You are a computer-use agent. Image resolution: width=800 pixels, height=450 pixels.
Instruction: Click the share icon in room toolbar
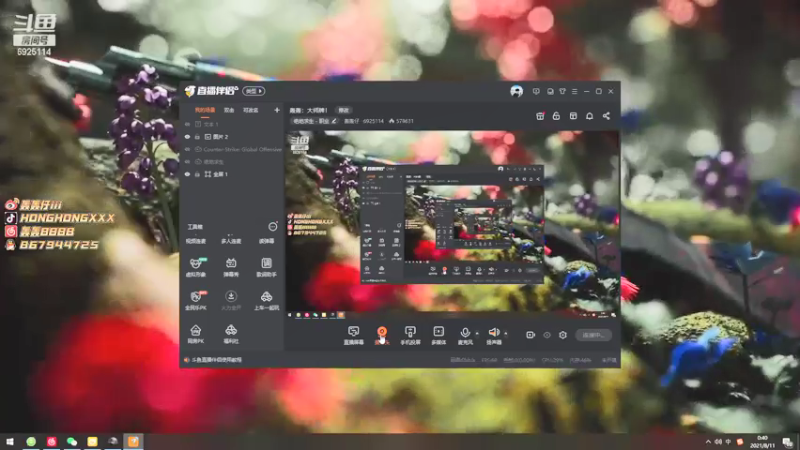pyautogui.click(x=606, y=116)
